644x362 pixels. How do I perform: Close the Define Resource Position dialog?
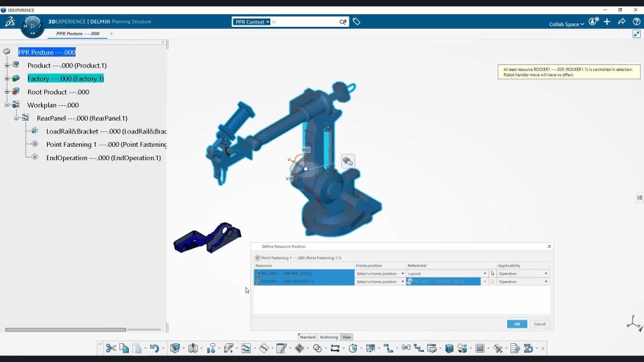(549, 246)
